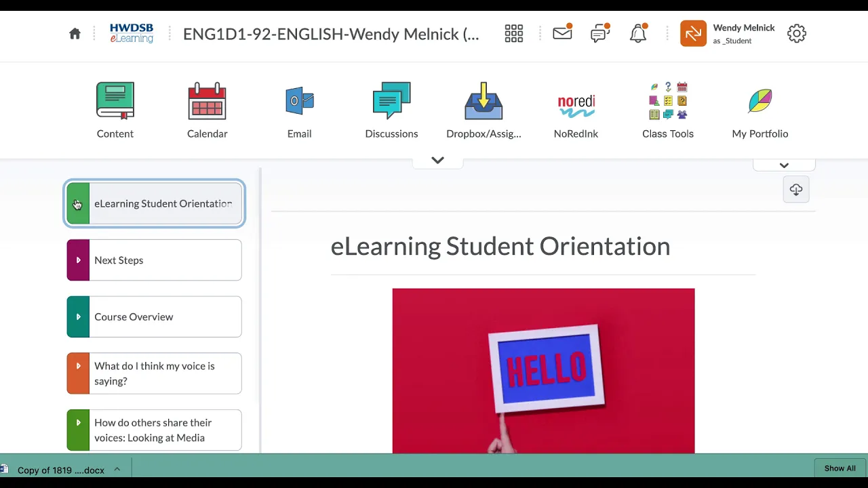Open the Class Tools icon grid
The height and width of the screenshot is (488, 868).
668,101
